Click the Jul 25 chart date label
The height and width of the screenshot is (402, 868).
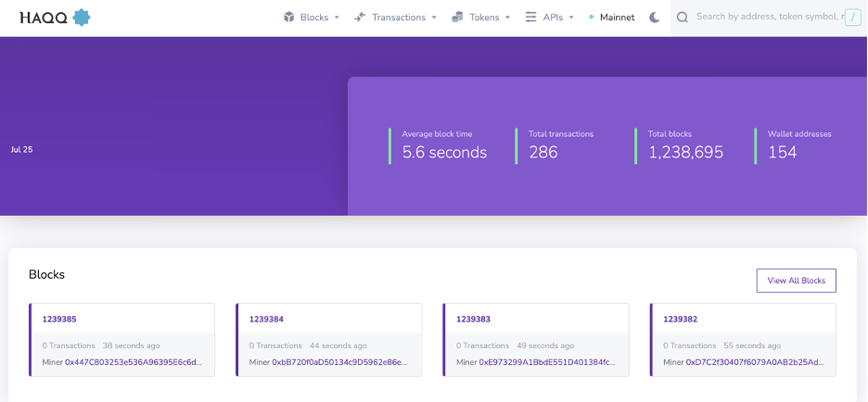point(21,149)
